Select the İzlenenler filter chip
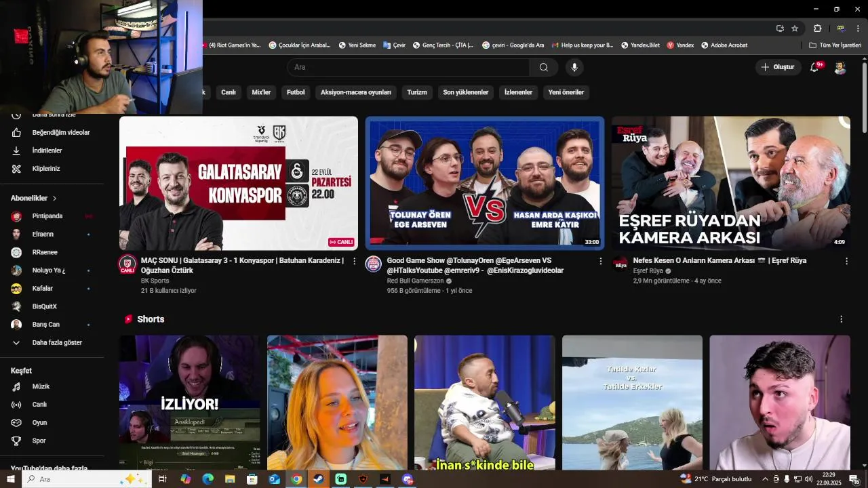This screenshot has width=868, height=488. pos(518,92)
